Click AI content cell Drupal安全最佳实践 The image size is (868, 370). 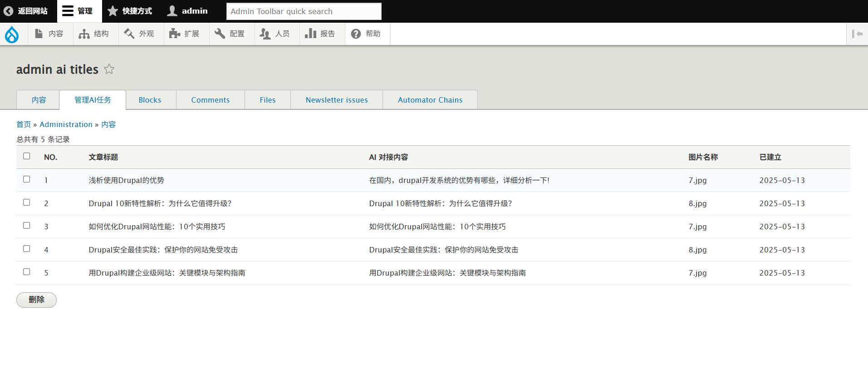pos(443,250)
